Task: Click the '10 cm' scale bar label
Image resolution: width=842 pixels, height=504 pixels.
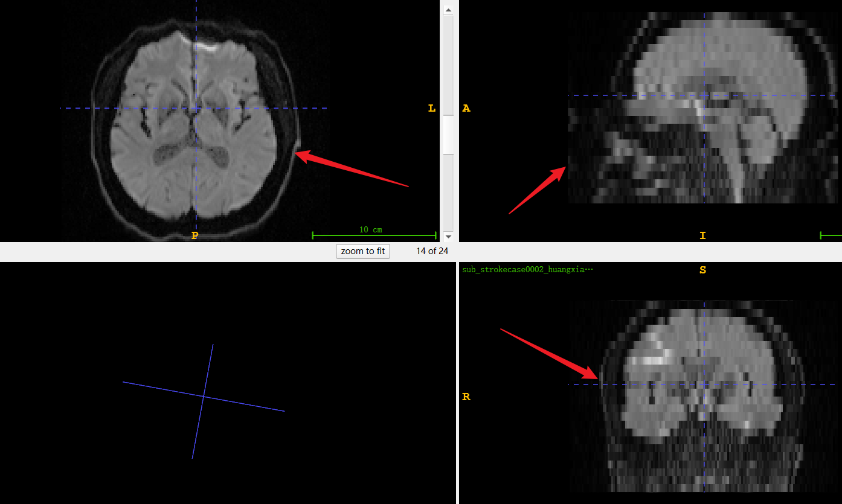Action: (x=370, y=230)
